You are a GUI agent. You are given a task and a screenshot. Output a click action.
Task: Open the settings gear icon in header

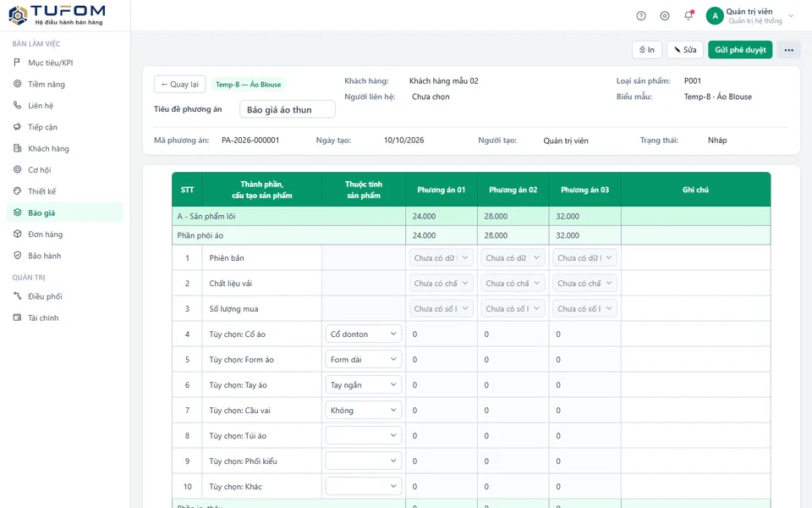coord(665,16)
